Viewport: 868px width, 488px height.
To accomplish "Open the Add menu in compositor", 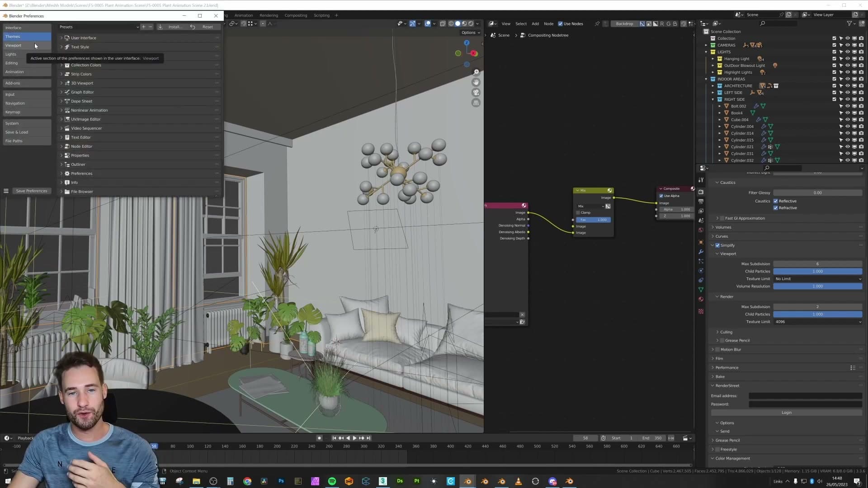I will [535, 24].
